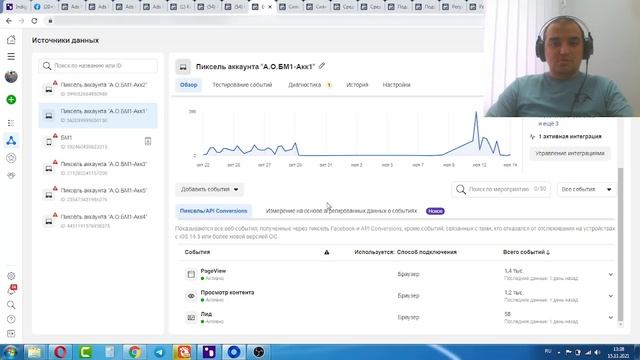Open Telegram from the taskbar
The image size is (640, 360).
159,351
